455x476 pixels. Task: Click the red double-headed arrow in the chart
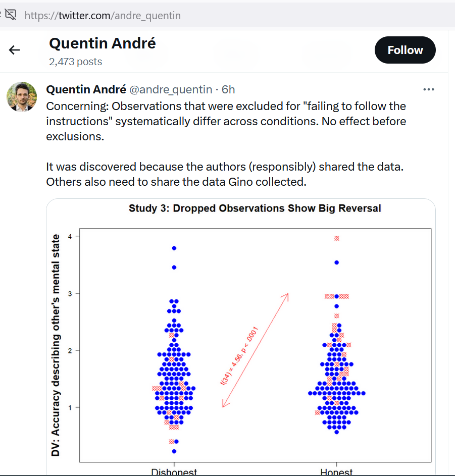coord(255,350)
